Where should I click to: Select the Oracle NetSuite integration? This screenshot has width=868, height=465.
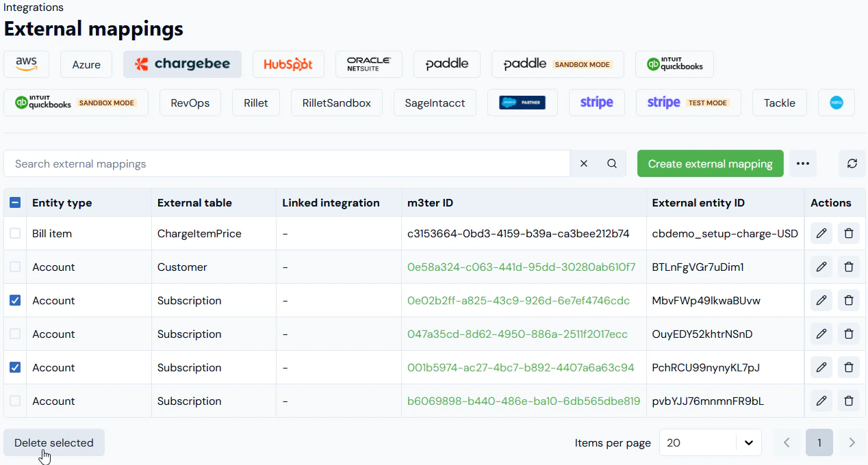tap(369, 64)
